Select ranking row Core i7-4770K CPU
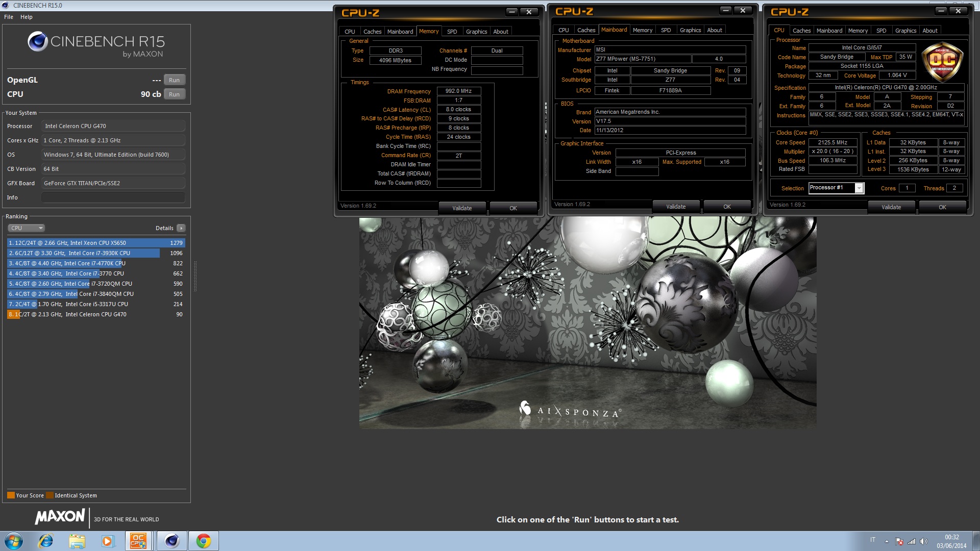The width and height of the screenshot is (980, 551). click(96, 263)
